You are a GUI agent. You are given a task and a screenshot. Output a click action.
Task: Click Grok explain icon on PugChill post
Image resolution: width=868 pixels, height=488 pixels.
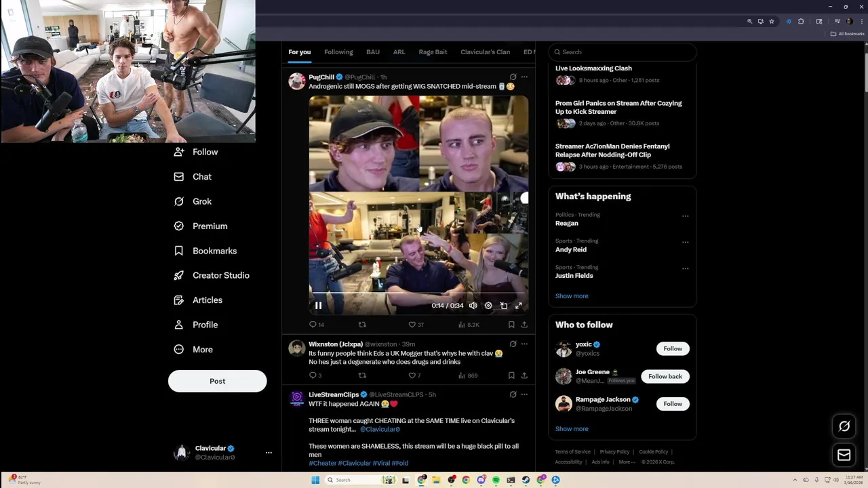coord(513,77)
